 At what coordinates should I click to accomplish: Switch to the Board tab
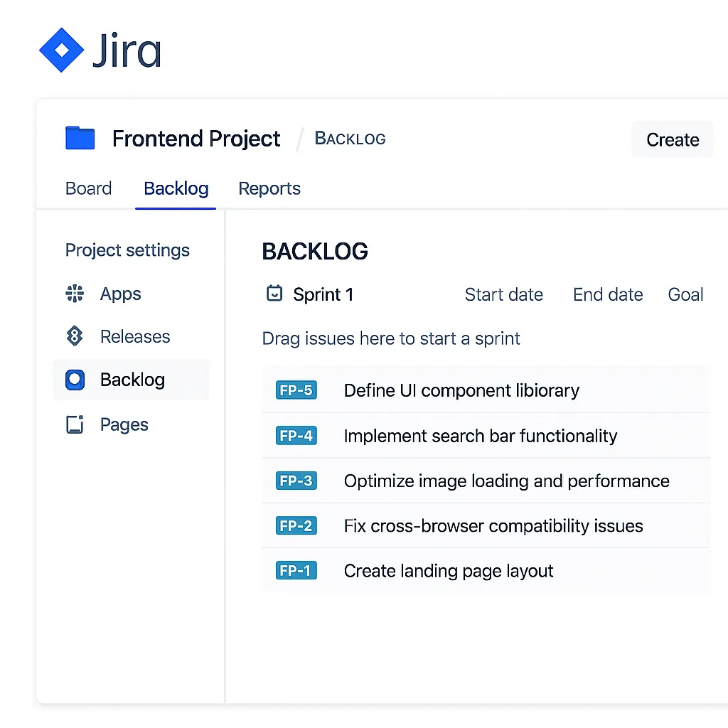point(89,188)
